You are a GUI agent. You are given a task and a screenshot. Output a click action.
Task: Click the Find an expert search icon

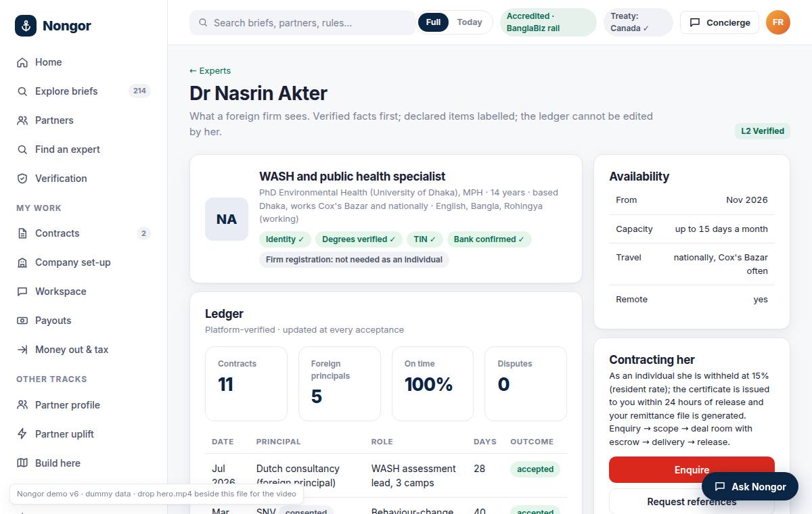[22, 149]
